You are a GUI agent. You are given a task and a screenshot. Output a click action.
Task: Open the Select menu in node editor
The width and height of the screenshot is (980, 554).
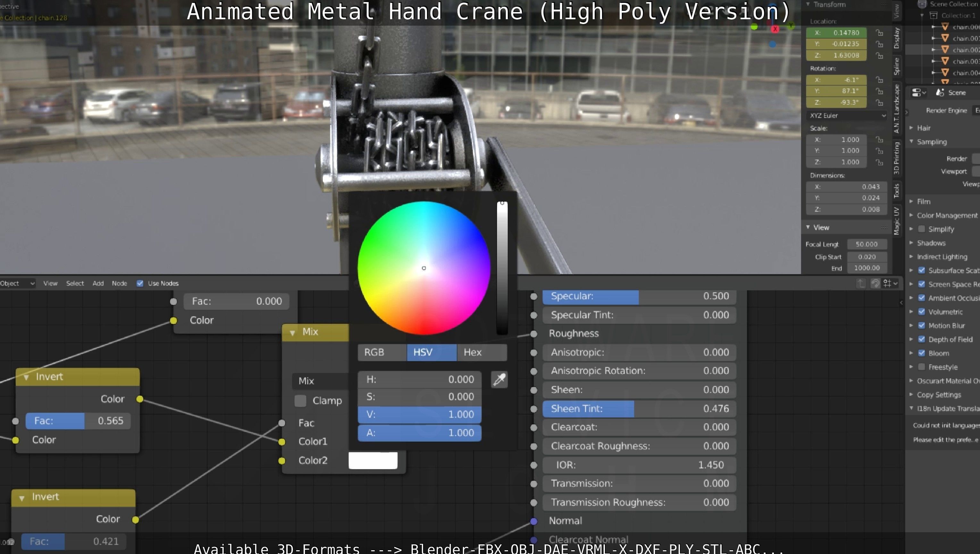tap(75, 283)
